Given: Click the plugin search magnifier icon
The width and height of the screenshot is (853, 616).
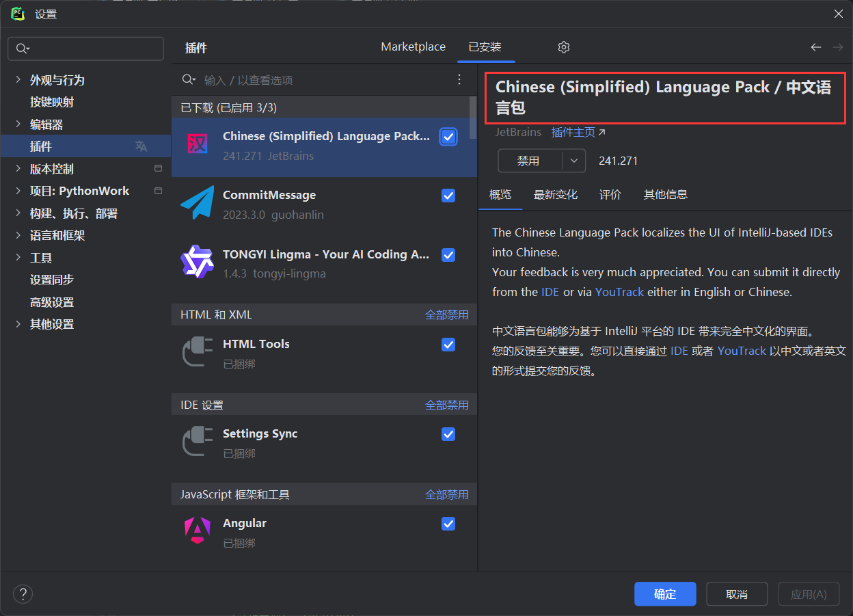Looking at the screenshot, I should pyautogui.click(x=189, y=80).
